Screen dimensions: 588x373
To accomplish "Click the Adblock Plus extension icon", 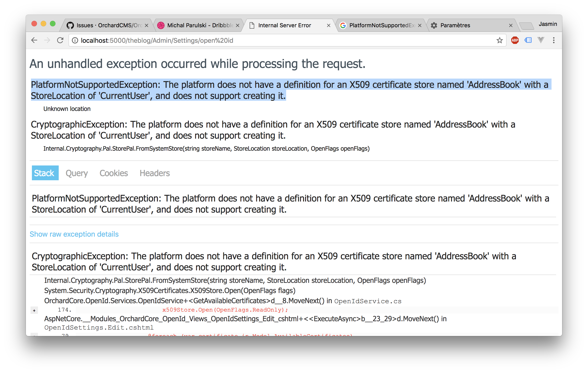I will tap(515, 40).
